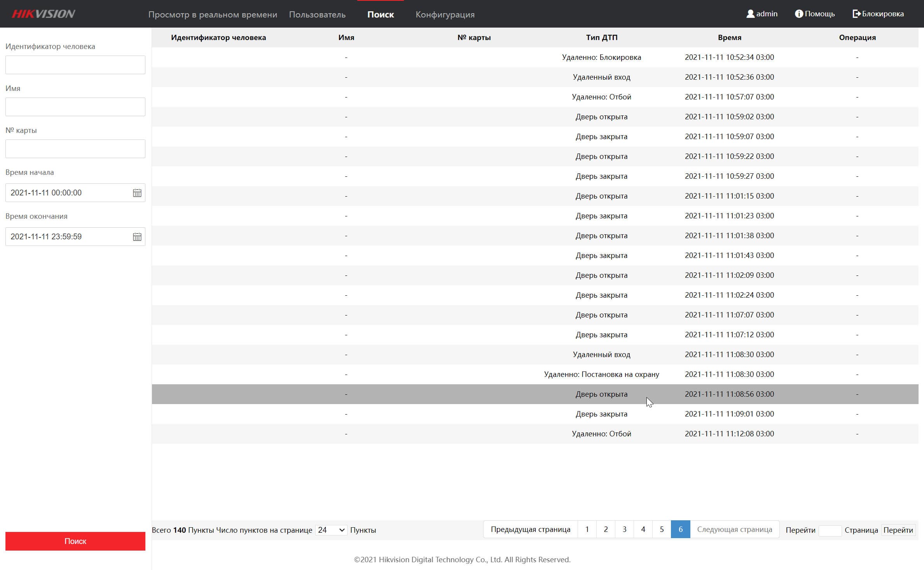Focus the Идентификатор человека input field
The height and width of the screenshot is (570, 924).
point(75,65)
